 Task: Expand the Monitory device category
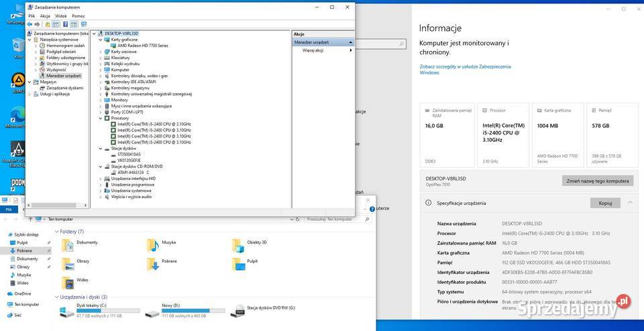pyautogui.click(x=101, y=100)
